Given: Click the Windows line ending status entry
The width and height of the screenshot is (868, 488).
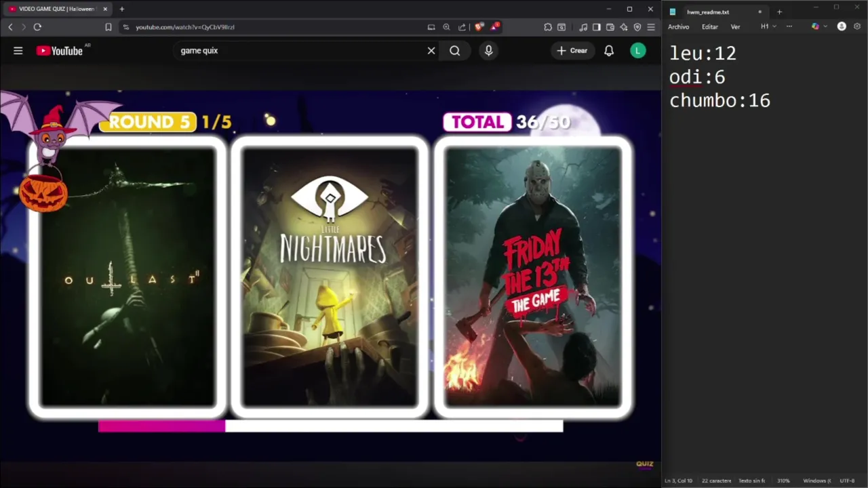Looking at the screenshot, I should (817, 481).
